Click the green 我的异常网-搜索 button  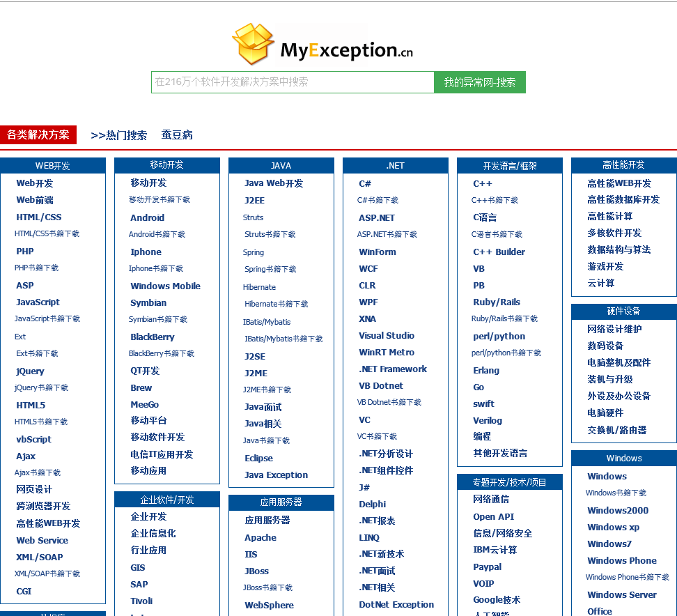pos(480,82)
